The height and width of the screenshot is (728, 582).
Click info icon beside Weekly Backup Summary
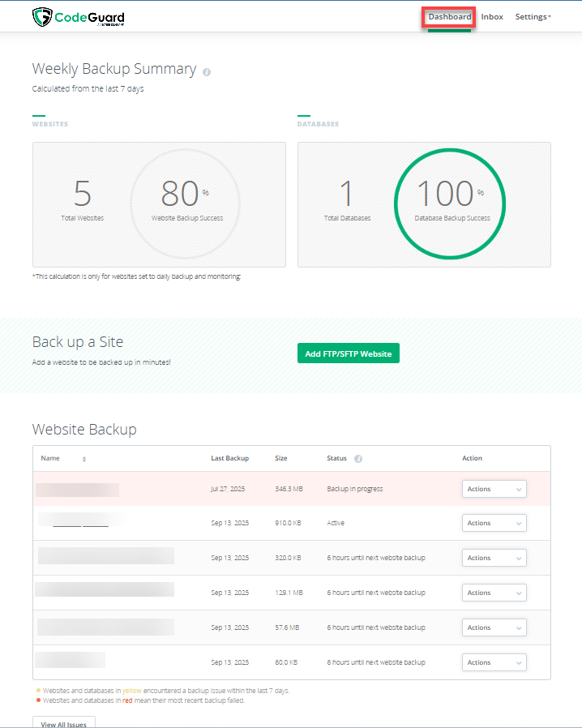(x=207, y=71)
